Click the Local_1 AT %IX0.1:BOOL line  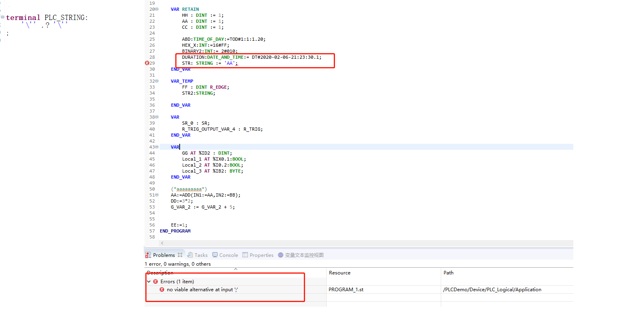(x=214, y=159)
